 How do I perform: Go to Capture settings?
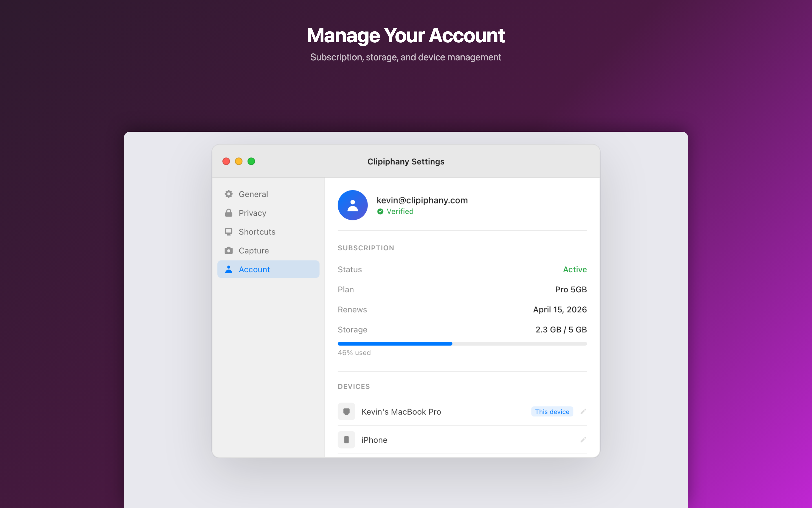[x=268, y=250]
